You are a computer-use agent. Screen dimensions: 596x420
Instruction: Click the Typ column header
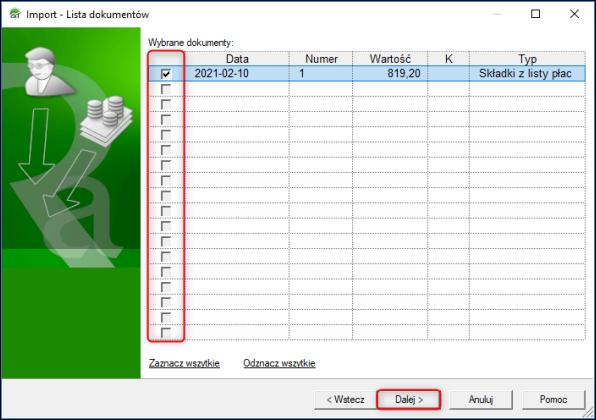pos(528,59)
